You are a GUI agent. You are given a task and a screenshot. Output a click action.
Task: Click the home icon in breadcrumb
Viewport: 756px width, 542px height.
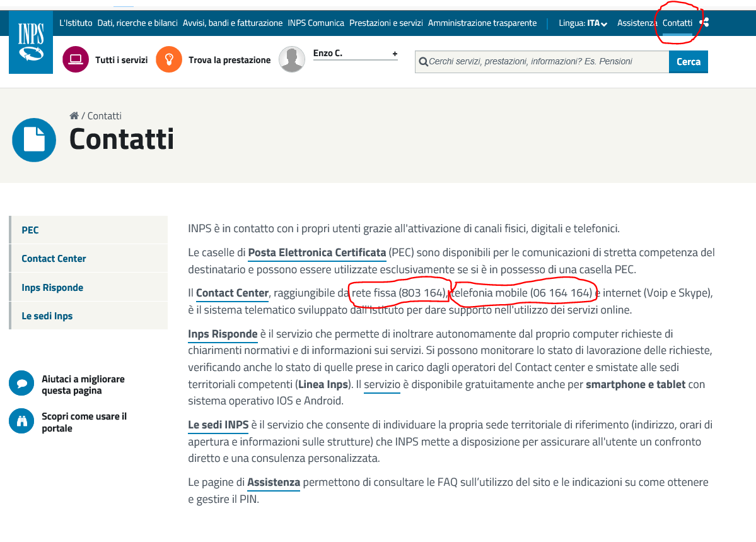click(x=74, y=116)
